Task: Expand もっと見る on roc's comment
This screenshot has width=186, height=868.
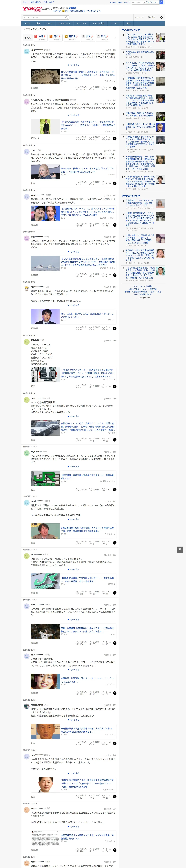Action: pyautogui.click(x=73, y=305)
